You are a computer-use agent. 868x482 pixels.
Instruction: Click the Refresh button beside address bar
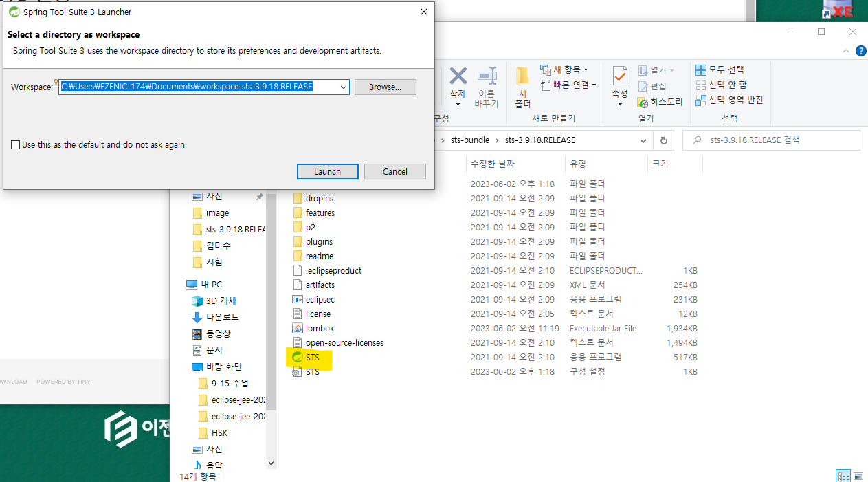[663, 140]
